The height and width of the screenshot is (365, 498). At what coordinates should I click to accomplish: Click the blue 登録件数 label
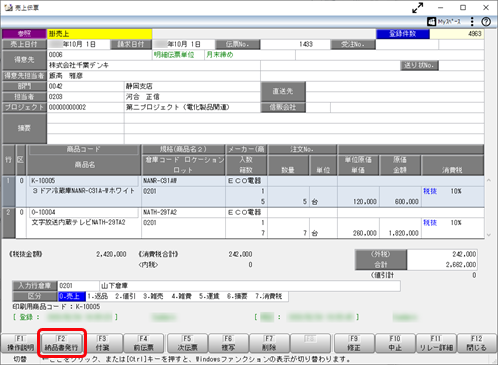point(403,34)
